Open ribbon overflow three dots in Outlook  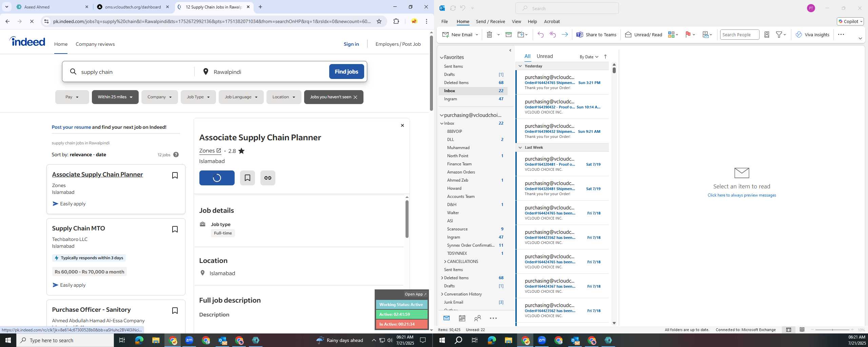(x=841, y=35)
